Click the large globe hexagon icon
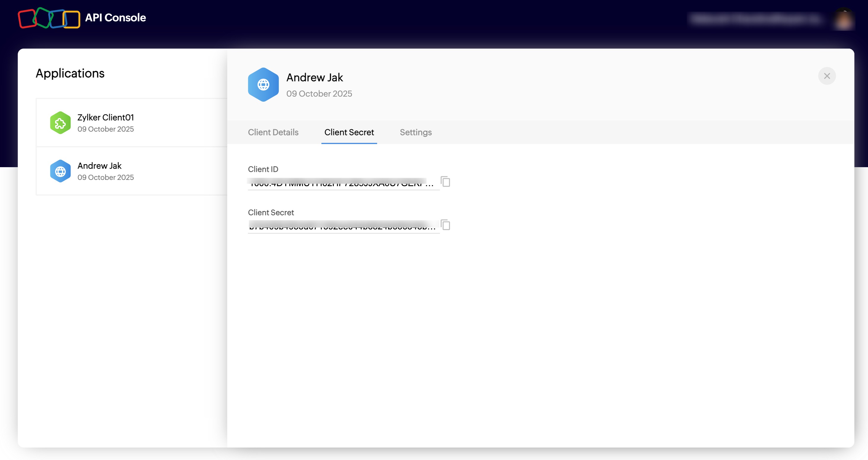This screenshot has width=868, height=460. 263,85
